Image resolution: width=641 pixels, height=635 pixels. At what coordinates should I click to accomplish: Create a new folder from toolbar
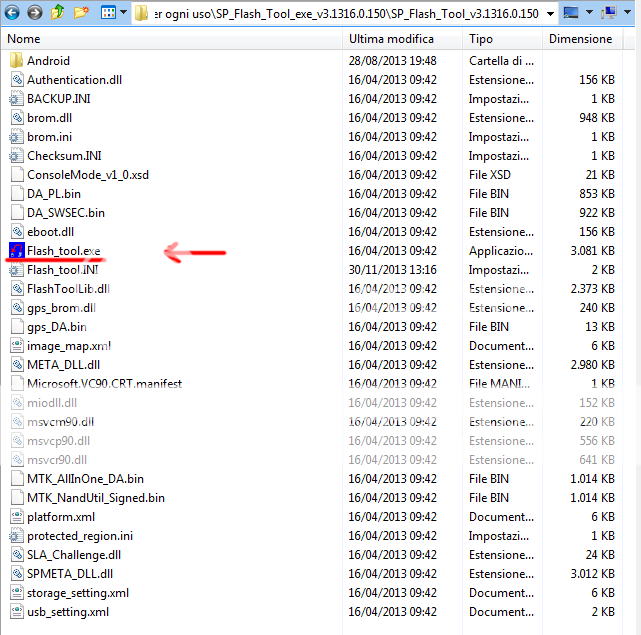[81, 13]
